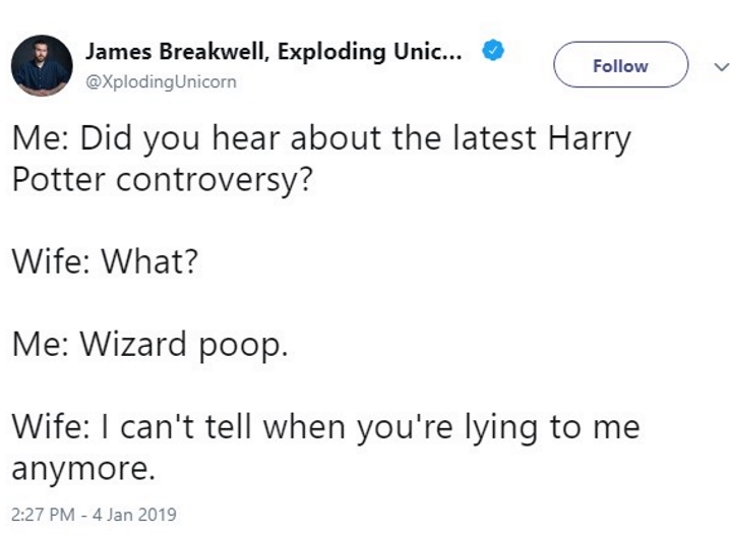
Task: Click the line "Me: Wizard poop."
Action: [150, 345]
